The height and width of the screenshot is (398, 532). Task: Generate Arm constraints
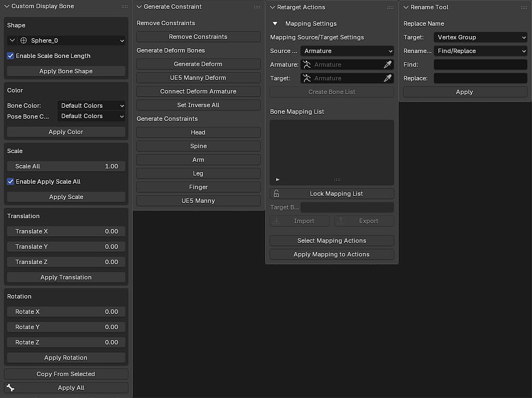pos(198,160)
